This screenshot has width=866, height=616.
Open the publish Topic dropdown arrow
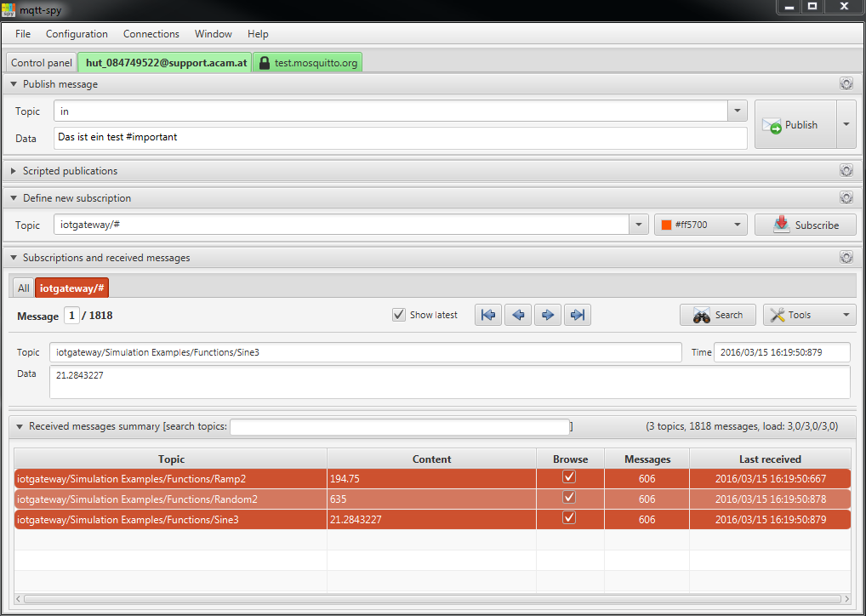[738, 111]
